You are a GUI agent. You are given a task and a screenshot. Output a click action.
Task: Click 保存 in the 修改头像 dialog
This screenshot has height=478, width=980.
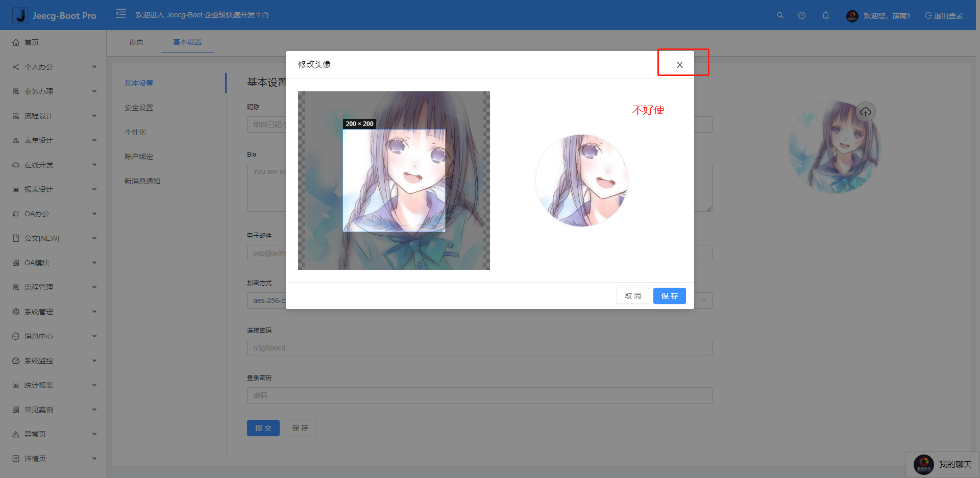[x=670, y=296]
